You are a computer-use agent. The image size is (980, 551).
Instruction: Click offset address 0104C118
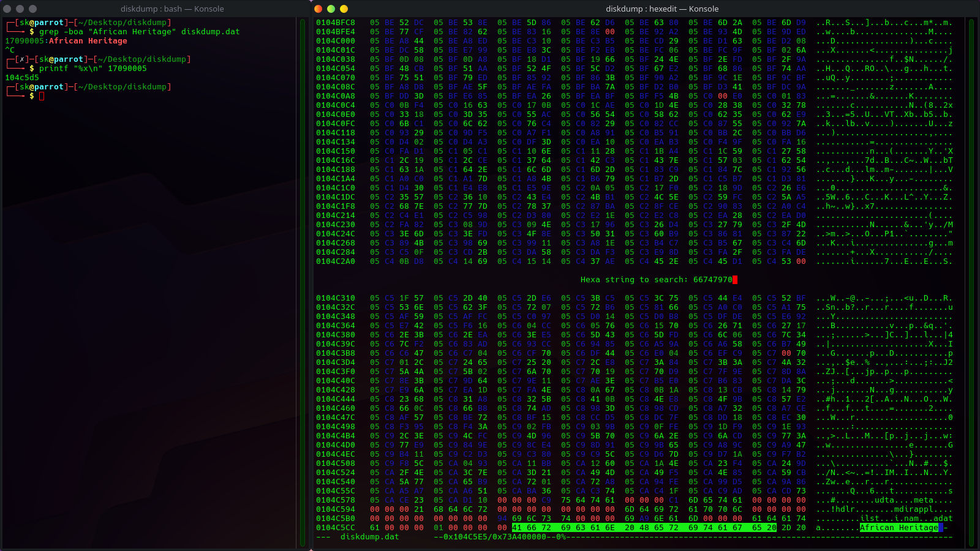click(336, 133)
